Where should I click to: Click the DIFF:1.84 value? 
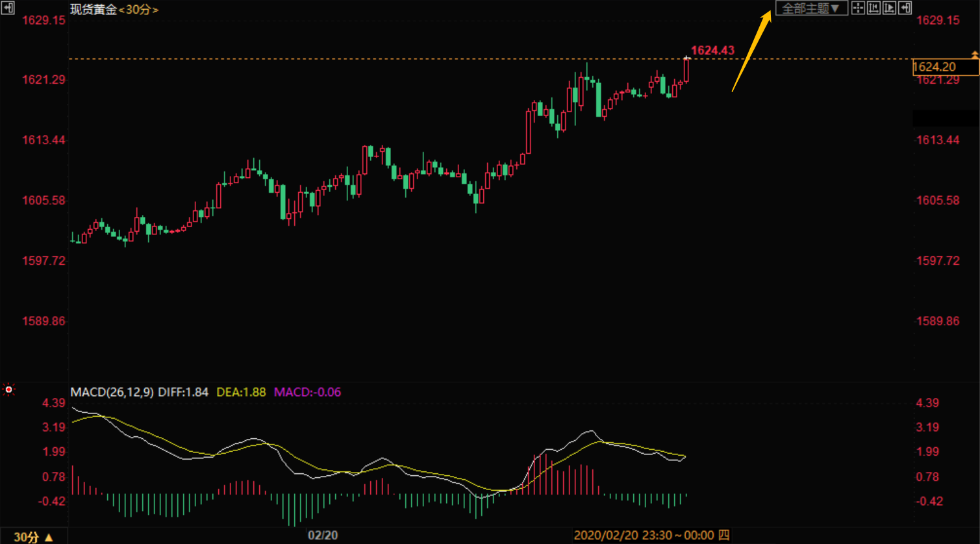tap(183, 392)
